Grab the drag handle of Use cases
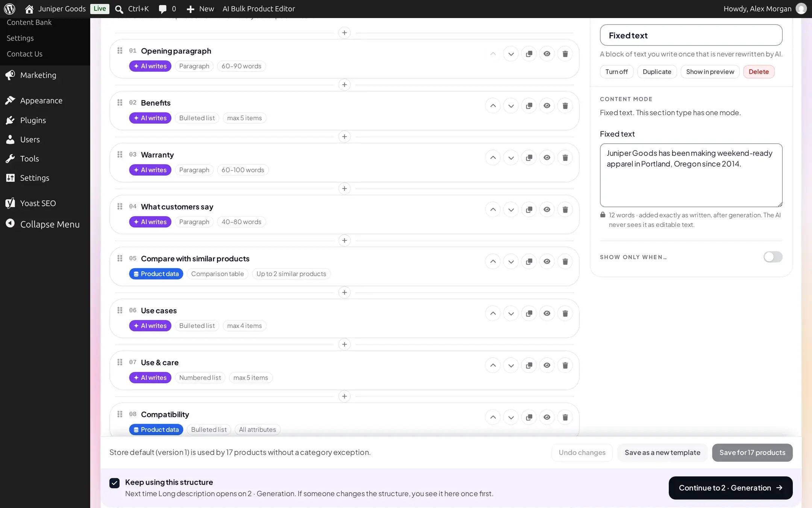Screen dimensions: 812x508 point(120,310)
